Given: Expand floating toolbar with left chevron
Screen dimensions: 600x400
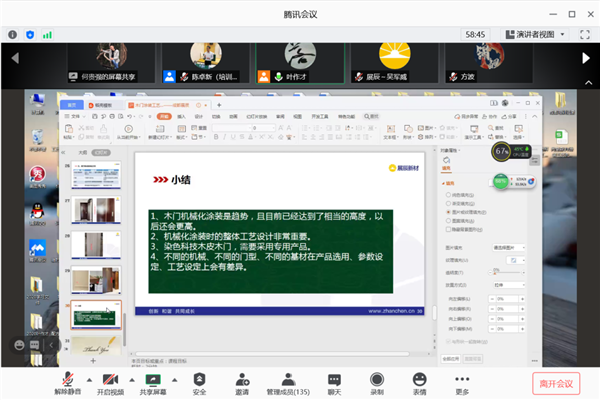Looking at the screenshot, I should click(51, 345).
